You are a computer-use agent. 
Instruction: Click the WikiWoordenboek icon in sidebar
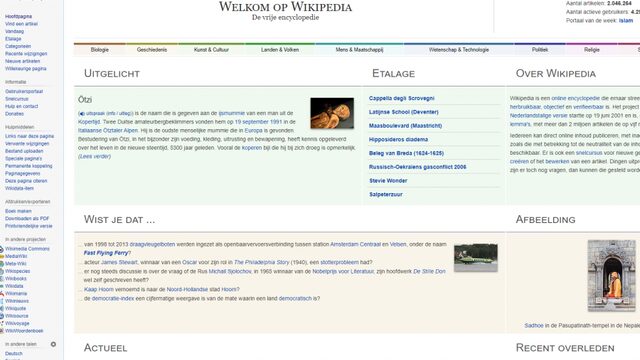[x=2, y=331]
